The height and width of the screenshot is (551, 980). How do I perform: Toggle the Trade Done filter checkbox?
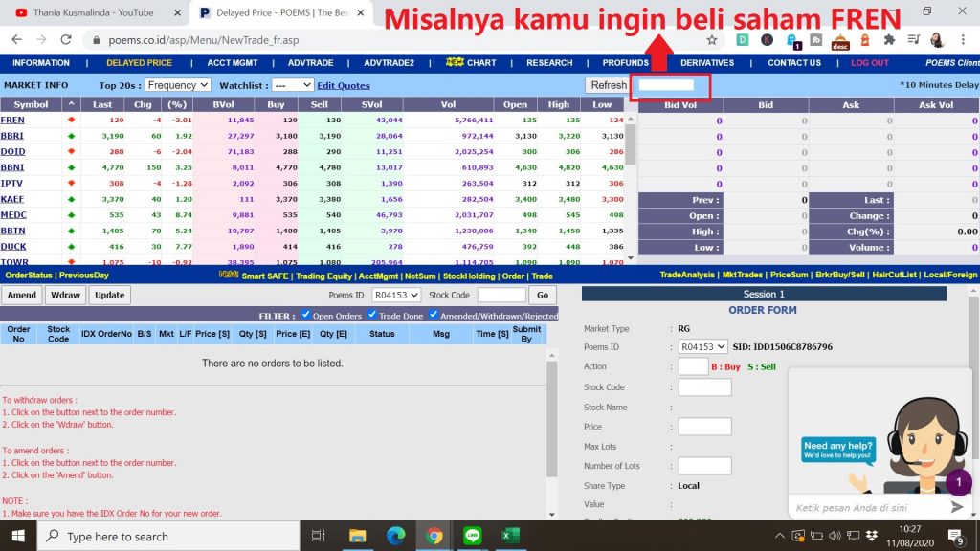pyautogui.click(x=373, y=315)
